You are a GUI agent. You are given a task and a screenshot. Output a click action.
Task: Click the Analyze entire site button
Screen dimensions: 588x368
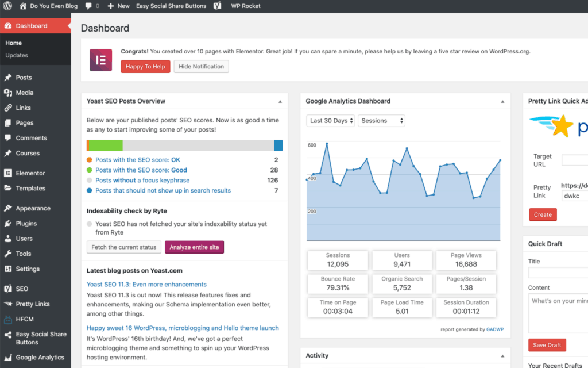[194, 247]
